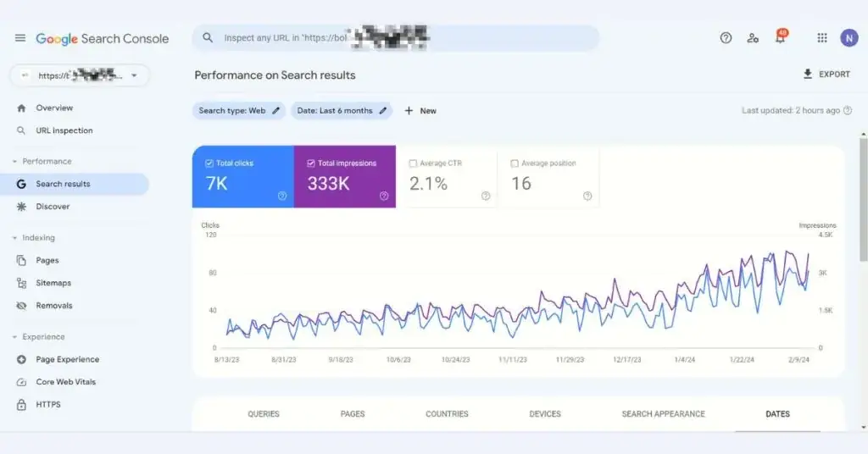Image resolution: width=868 pixels, height=454 pixels.
Task: Open the notifications bell
Action: [781, 36]
